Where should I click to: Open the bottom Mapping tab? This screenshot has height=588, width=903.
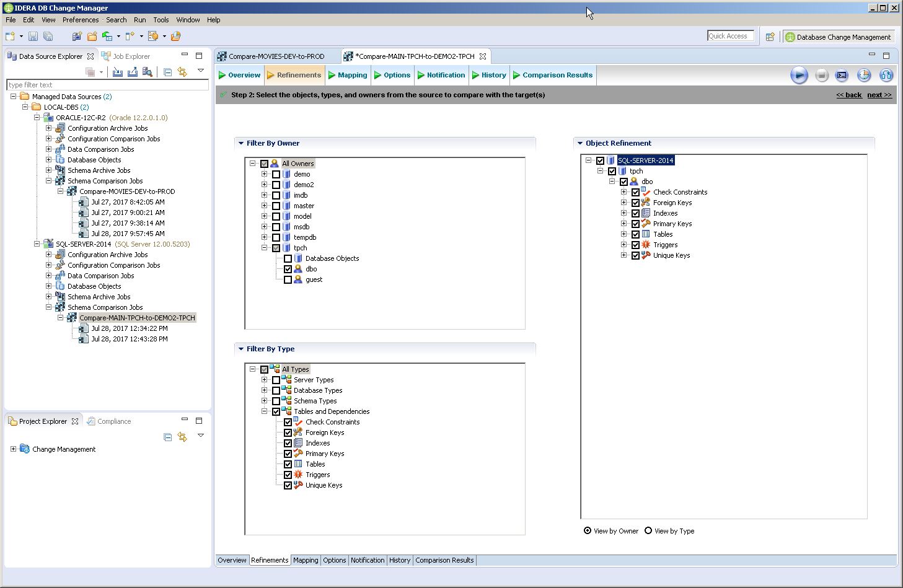point(306,560)
